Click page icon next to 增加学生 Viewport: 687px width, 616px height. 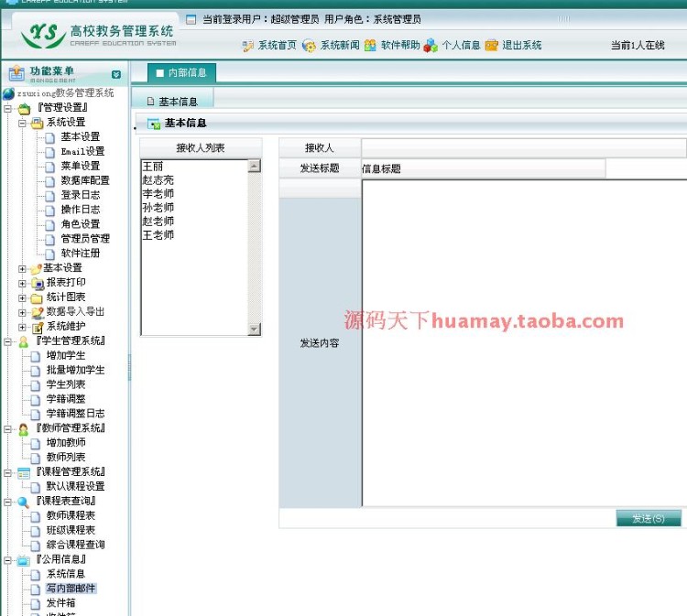[x=36, y=356]
